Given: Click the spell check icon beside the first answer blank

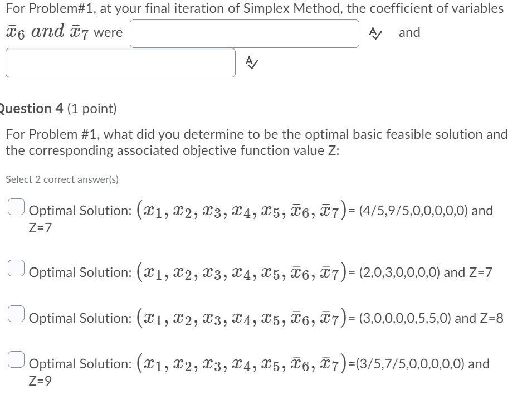Looking at the screenshot, I should [x=375, y=33].
